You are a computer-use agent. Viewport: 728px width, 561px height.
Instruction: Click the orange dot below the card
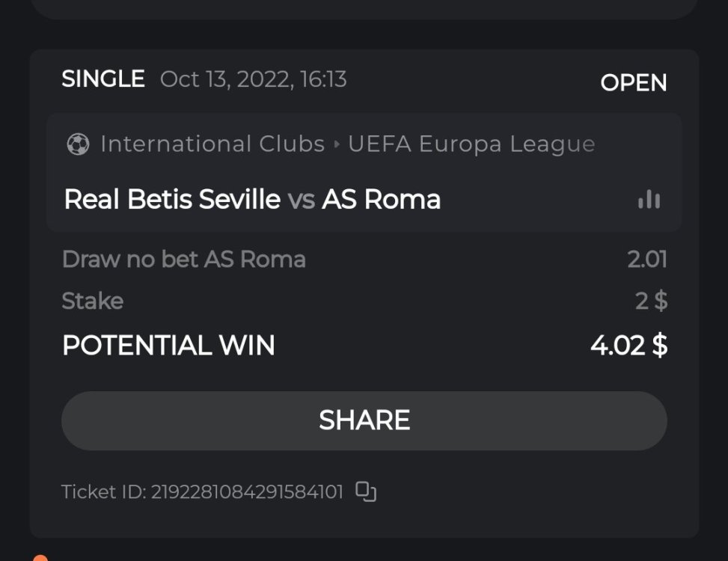click(x=40, y=558)
